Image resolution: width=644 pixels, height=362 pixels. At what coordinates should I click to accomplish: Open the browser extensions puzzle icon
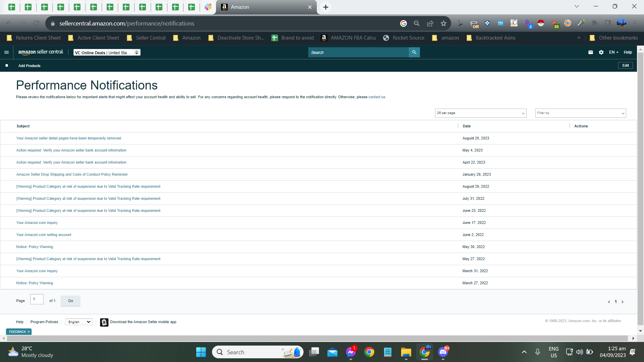click(x=594, y=23)
